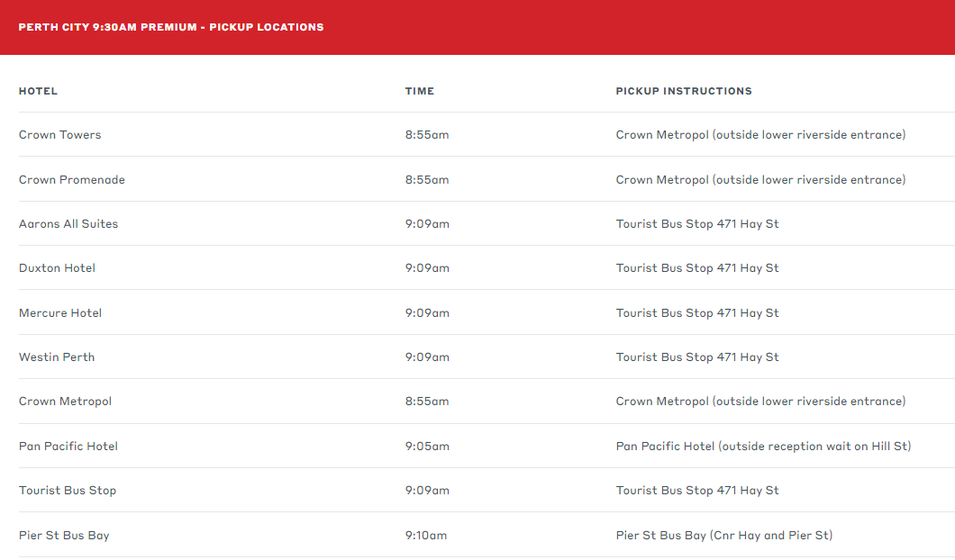Click the pickup instructions for Westin Perth
This screenshot has width=955, height=560.
tap(697, 357)
